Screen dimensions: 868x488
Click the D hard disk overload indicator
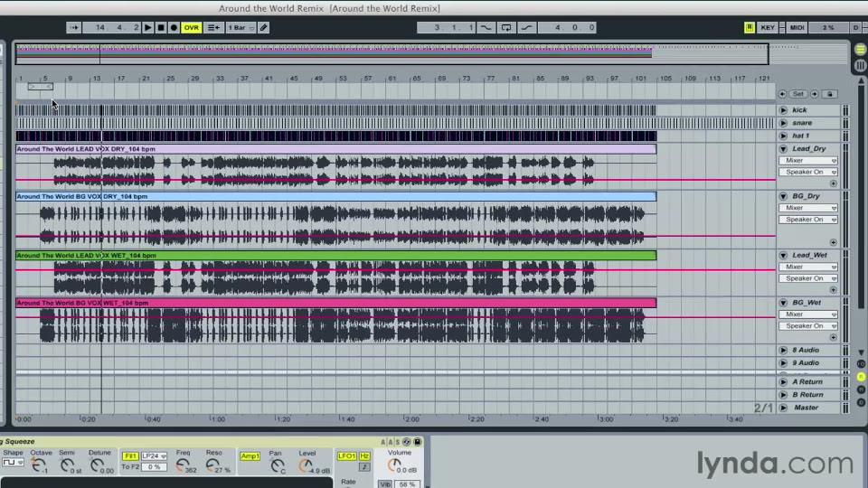[x=856, y=27]
